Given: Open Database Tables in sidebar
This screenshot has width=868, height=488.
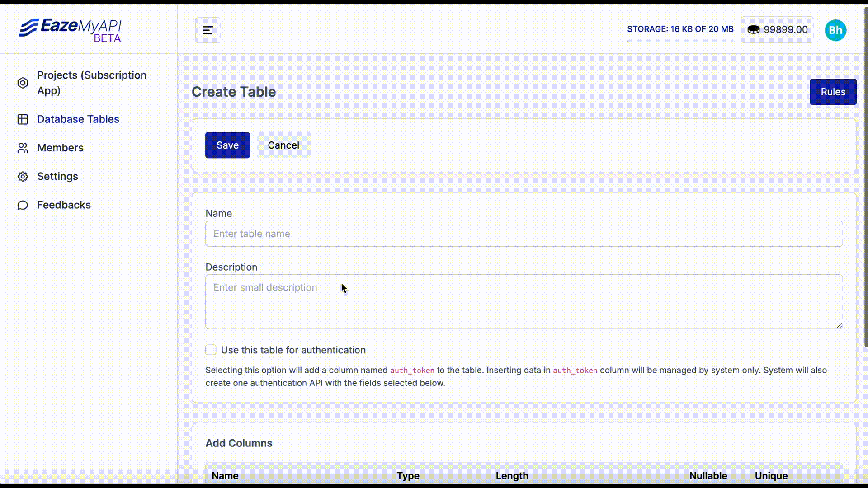Looking at the screenshot, I should pyautogui.click(x=78, y=119).
